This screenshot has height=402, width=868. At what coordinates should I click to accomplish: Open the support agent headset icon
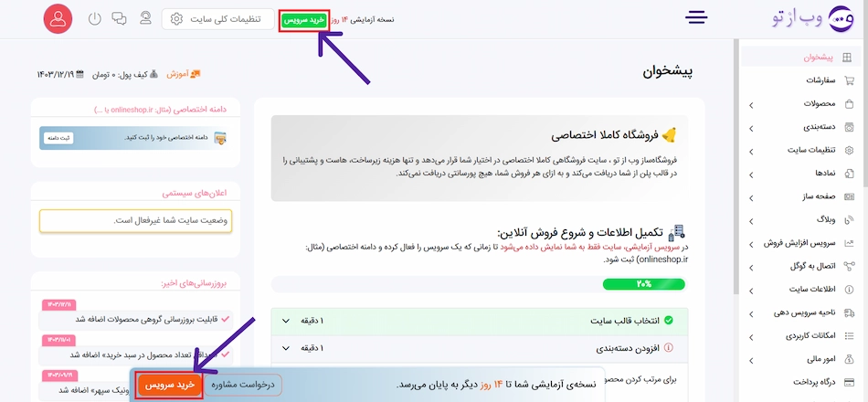coord(145,19)
